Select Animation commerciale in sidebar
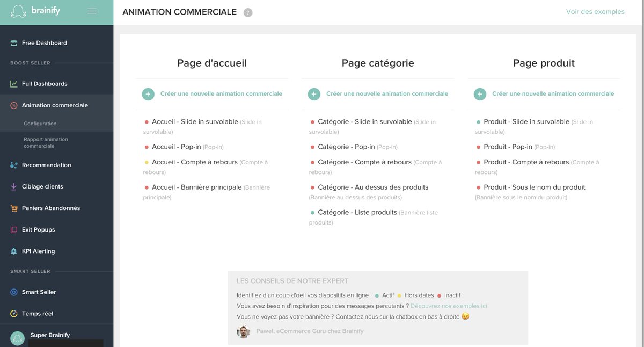Screen dimensions: 644x347 point(55,105)
